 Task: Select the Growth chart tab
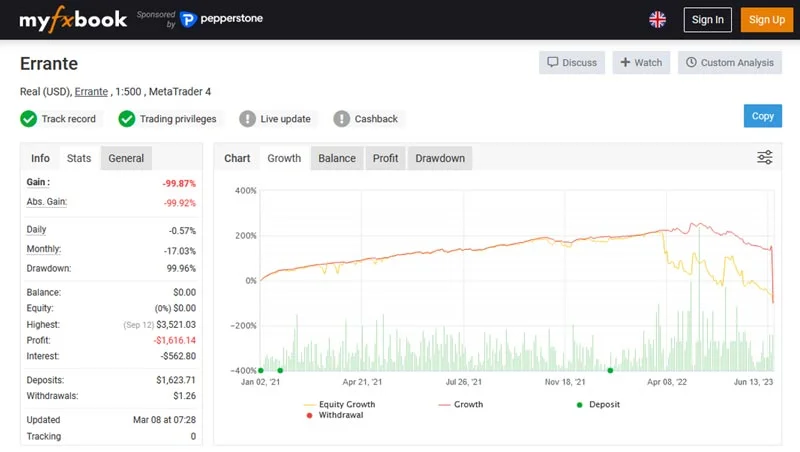(284, 158)
